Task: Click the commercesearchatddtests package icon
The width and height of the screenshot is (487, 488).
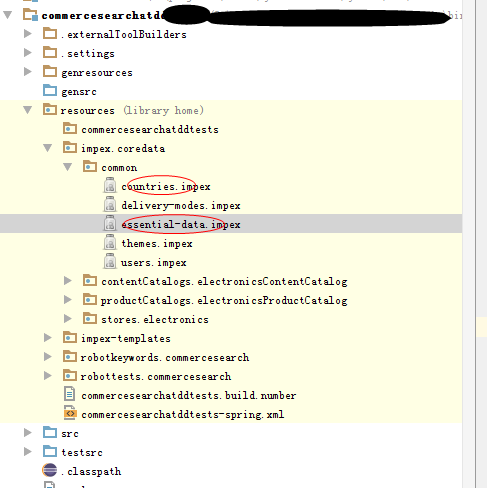Action: pyautogui.click(x=70, y=129)
